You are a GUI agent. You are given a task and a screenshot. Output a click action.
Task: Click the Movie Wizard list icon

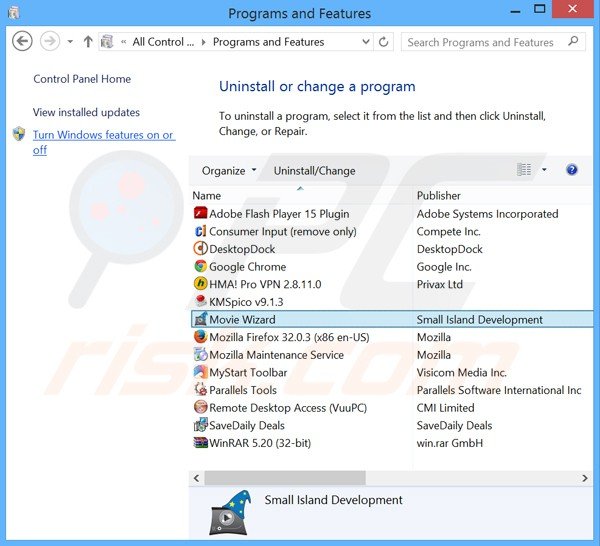[201, 319]
